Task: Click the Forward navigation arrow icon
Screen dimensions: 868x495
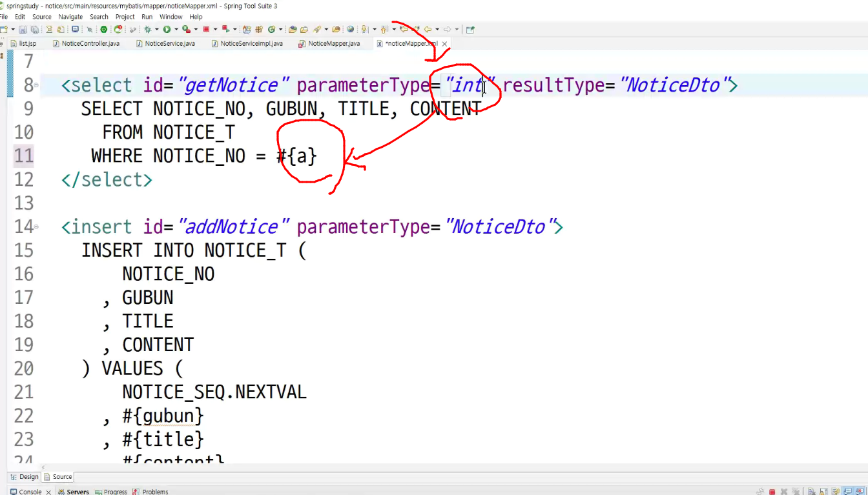Action: 447,29
